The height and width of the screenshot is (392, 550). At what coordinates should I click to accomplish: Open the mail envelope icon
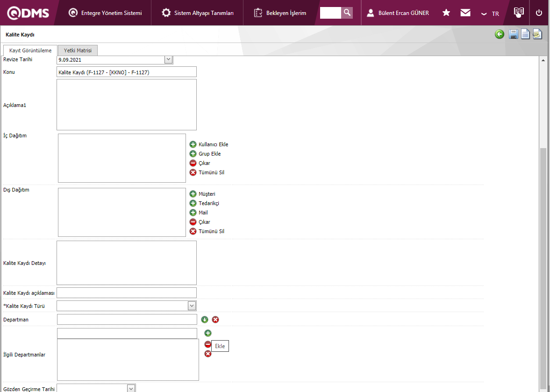465,13
